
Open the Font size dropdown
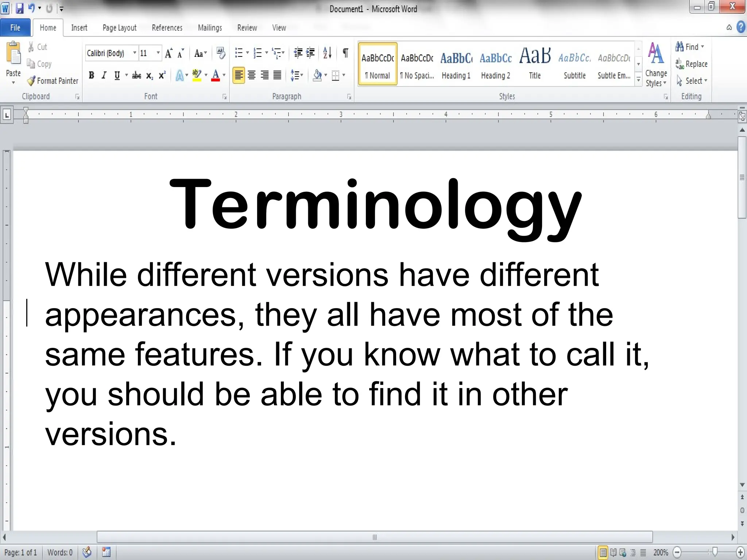pos(158,53)
